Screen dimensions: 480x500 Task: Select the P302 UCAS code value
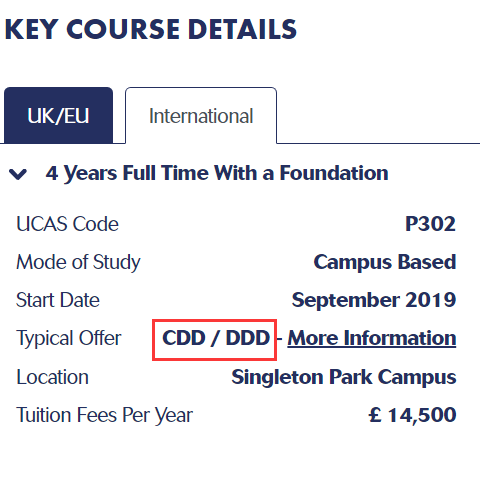coord(430,224)
